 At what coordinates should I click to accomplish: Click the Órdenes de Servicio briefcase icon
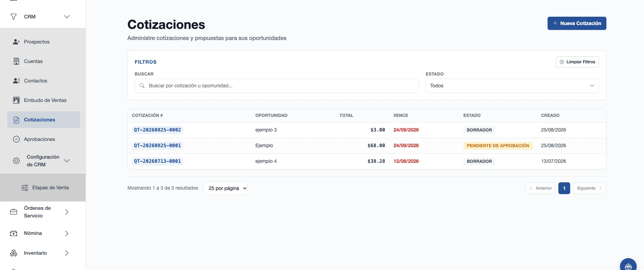pos(14,212)
